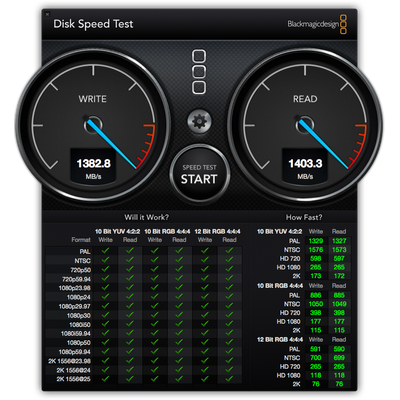
Task: Click 10 Bit YUV 4:2:2 header in How Fast
Action: click(x=280, y=231)
